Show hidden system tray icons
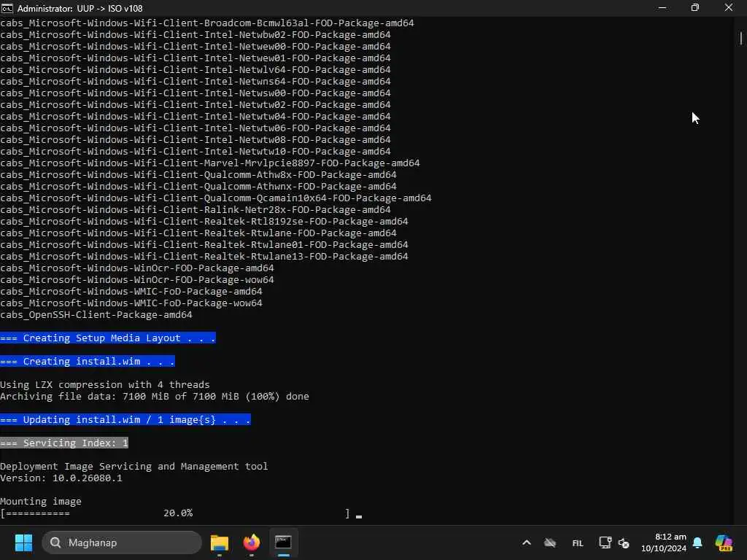Screen dimensions: 747x560 pyautogui.click(x=527, y=542)
